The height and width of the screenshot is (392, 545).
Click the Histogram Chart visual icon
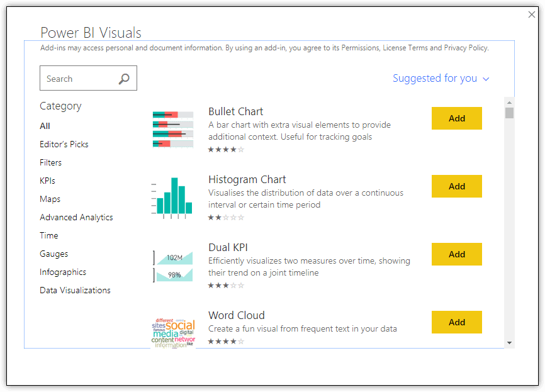point(172,198)
